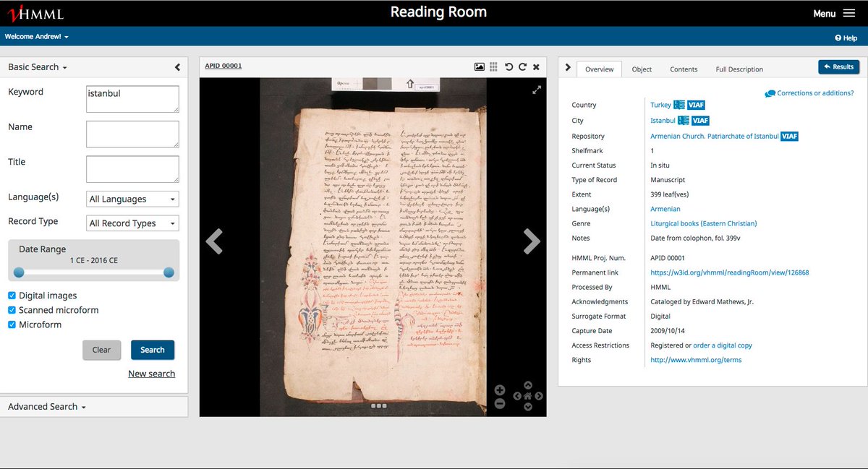The width and height of the screenshot is (868, 469).
Task: Rotate the image counterclockwise
Action: coord(509,66)
